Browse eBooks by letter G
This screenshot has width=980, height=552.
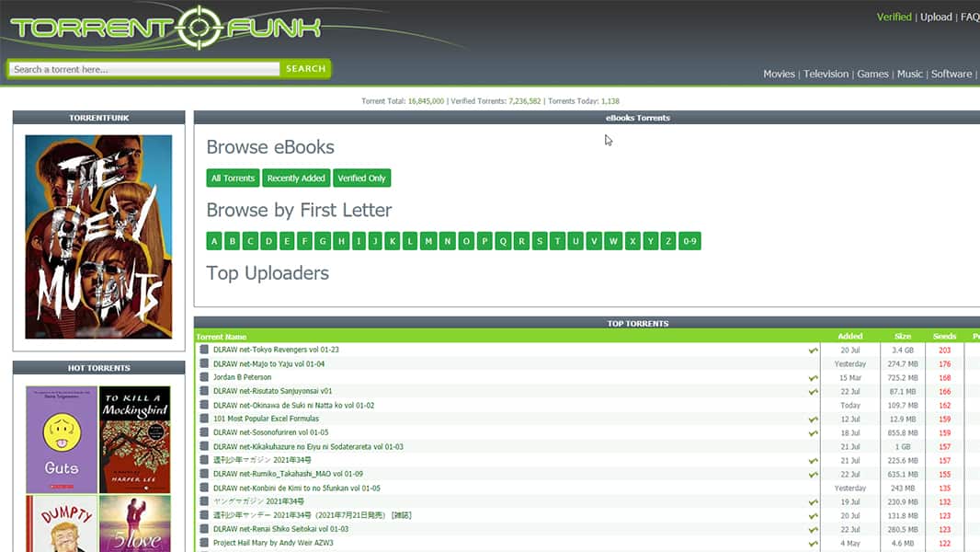pyautogui.click(x=323, y=241)
